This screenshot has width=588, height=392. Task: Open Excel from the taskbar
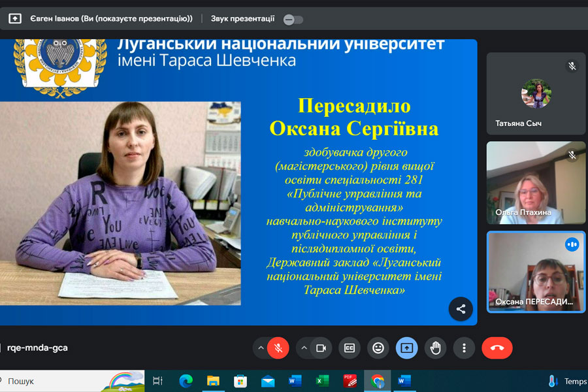322,381
